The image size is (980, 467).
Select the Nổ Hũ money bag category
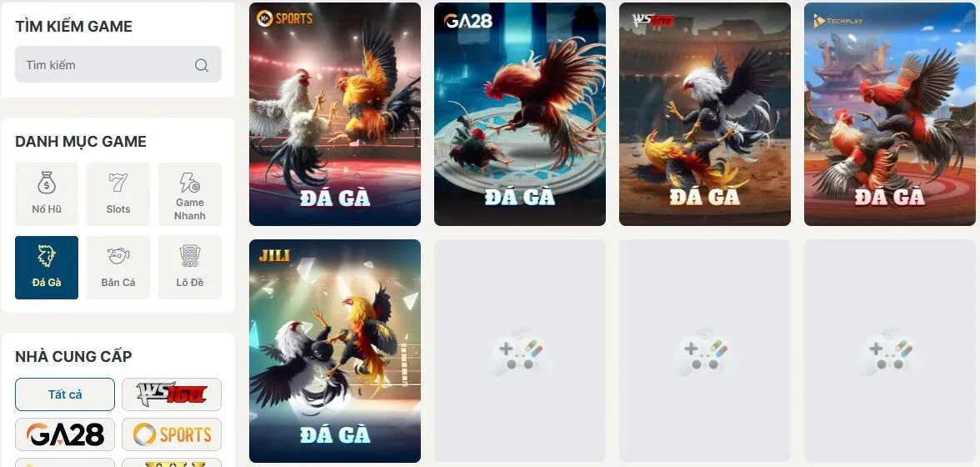(47, 194)
